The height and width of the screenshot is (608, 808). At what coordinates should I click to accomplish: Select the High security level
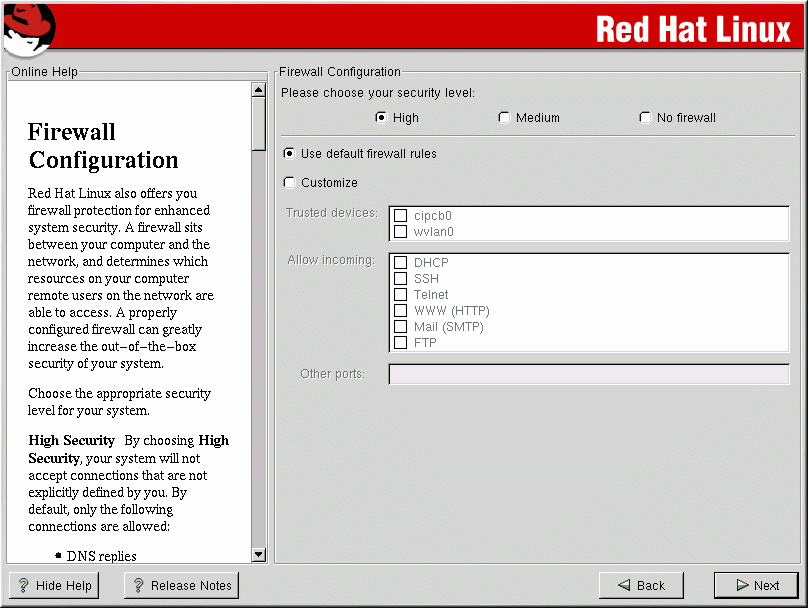381,117
